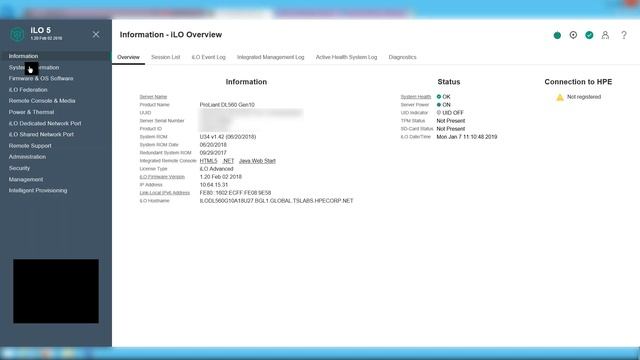Image resolution: width=640 pixels, height=360 pixels.
Task: Click the UID OFF indicator icon
Action: click(x=439, y=113)
